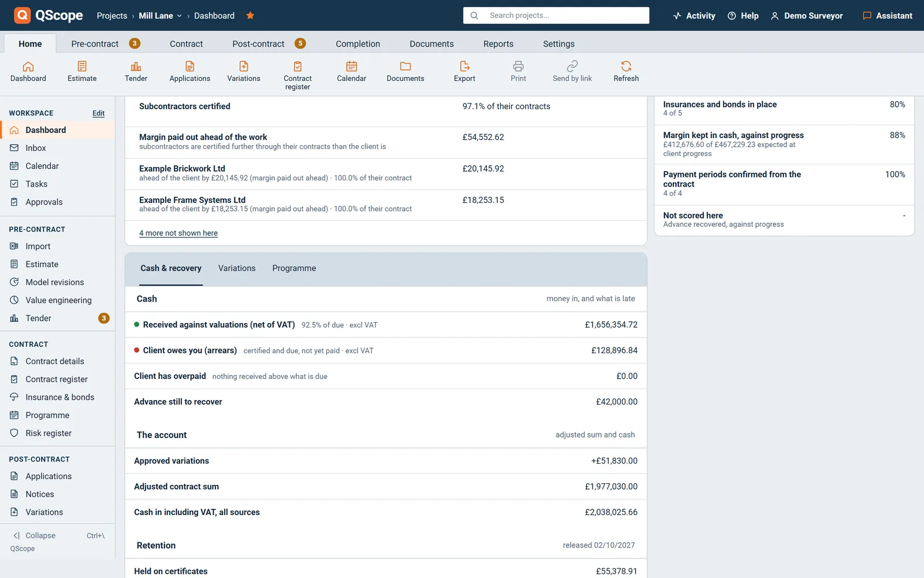Select the Variations tab in the cash panel
The height and width of the screenshot is (578, 924).
point(237,268)
